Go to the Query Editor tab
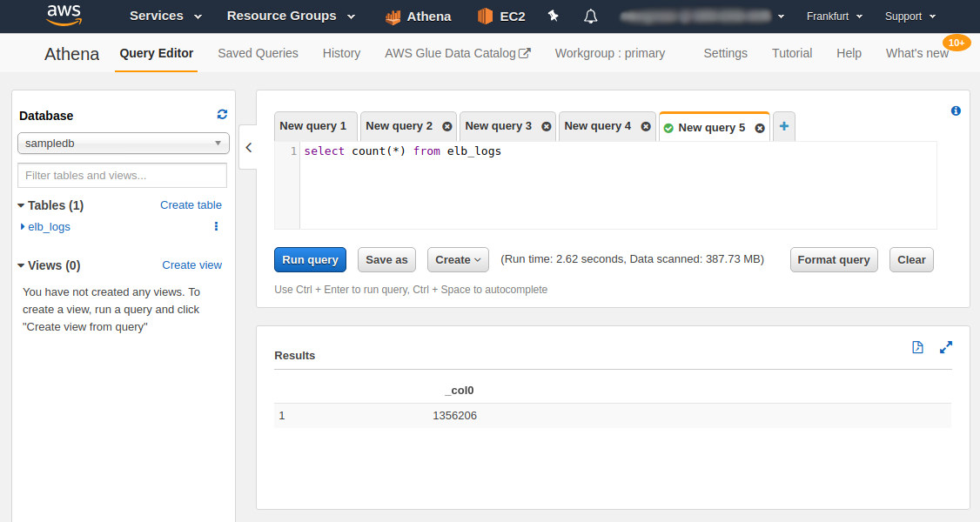The height and width of the screenshot is (522, 980). tap(157, 53)
